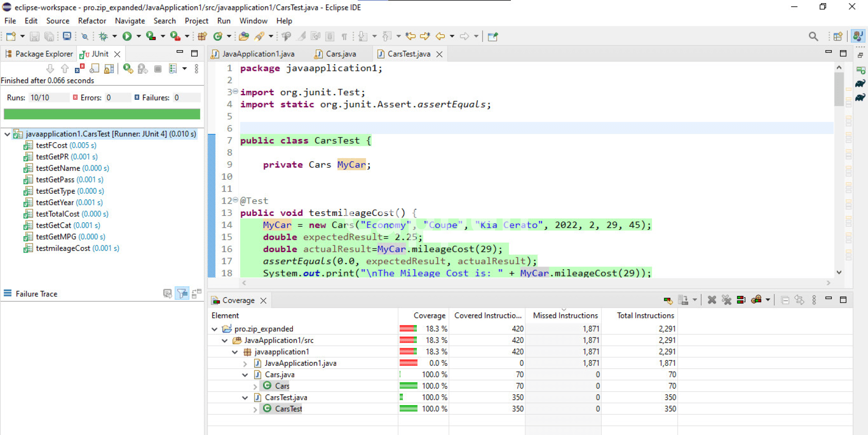Open the Refactor menu
The width and height of the screenshot is (868, 435).
[92, 21]
